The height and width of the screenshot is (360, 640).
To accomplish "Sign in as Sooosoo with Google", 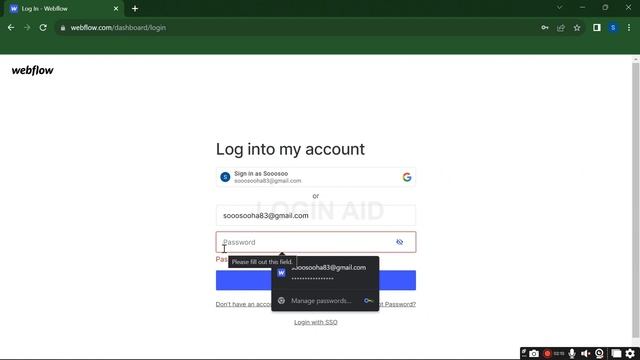I will 316,177.
